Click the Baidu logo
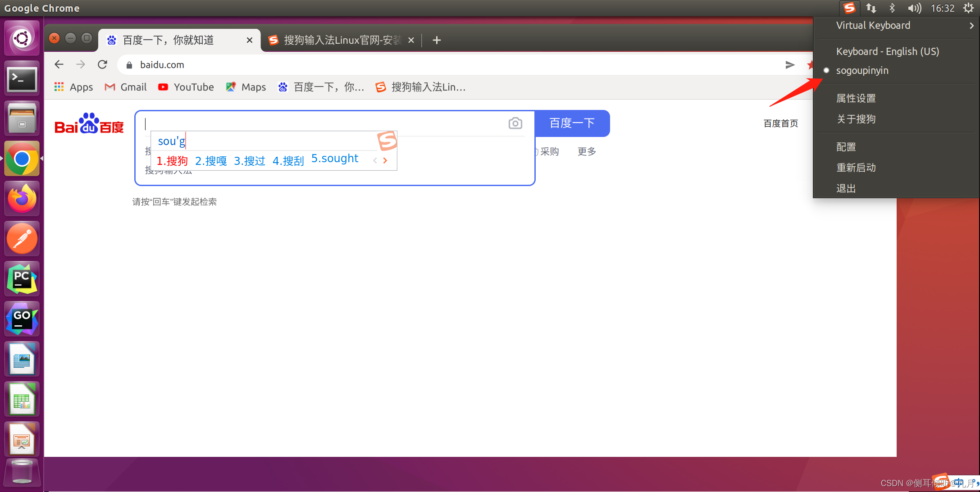Screen dimensions: 980x492 [89, 123]
